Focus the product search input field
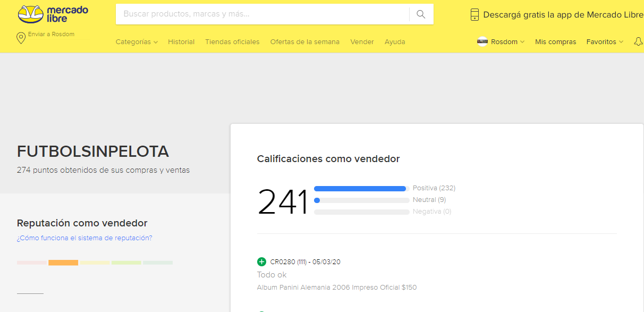 point(262,14)
